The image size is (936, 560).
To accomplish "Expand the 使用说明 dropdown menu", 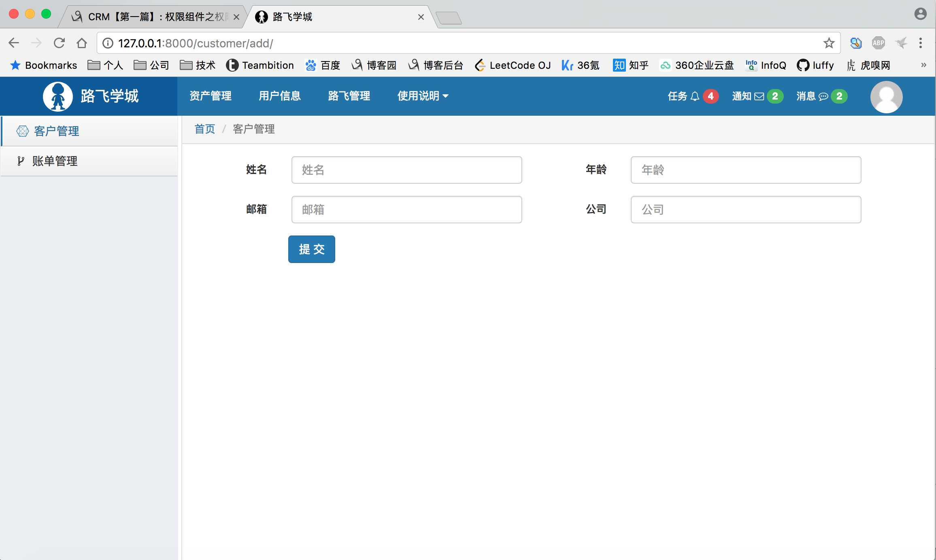I will [x=422, y=96].
